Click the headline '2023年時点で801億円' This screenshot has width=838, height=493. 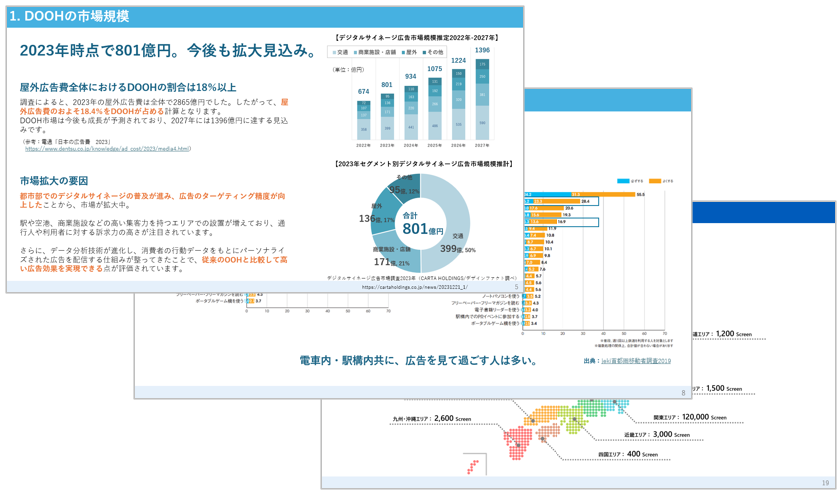[167, 50]
